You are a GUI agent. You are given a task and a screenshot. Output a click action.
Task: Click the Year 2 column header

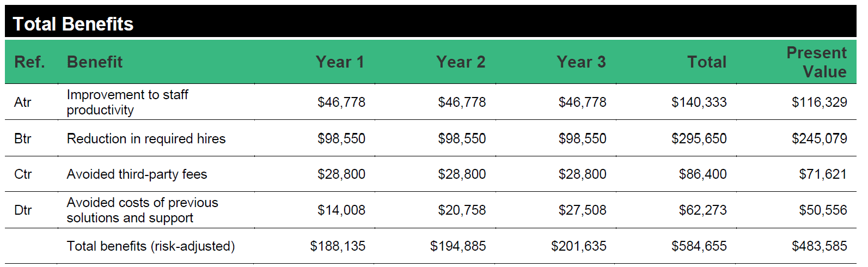[x=461, y=62]
